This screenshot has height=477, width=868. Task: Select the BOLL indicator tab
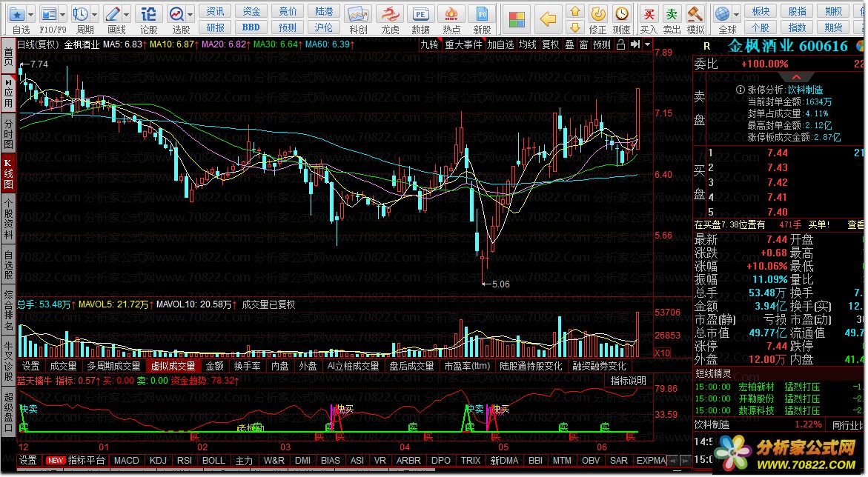(213, 461)
